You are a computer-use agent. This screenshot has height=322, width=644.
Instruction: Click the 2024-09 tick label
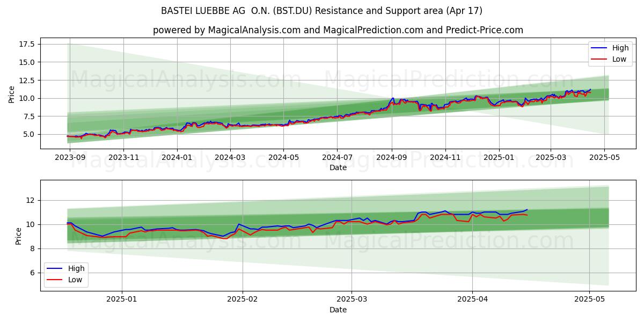(x=392, y=157)
